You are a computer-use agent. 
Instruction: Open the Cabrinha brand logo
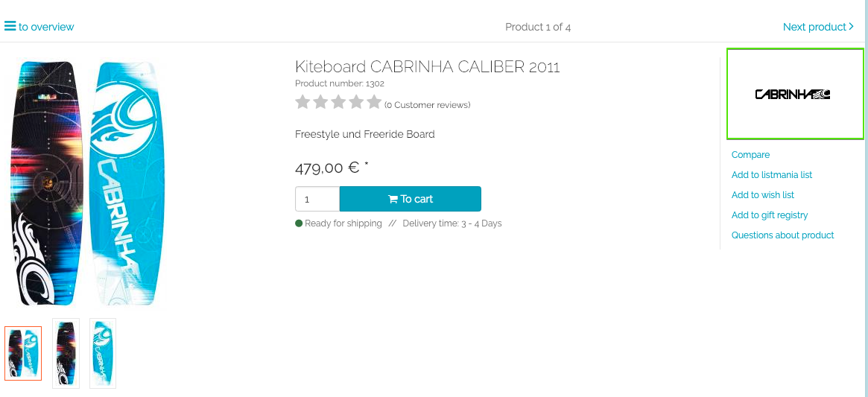794,95
